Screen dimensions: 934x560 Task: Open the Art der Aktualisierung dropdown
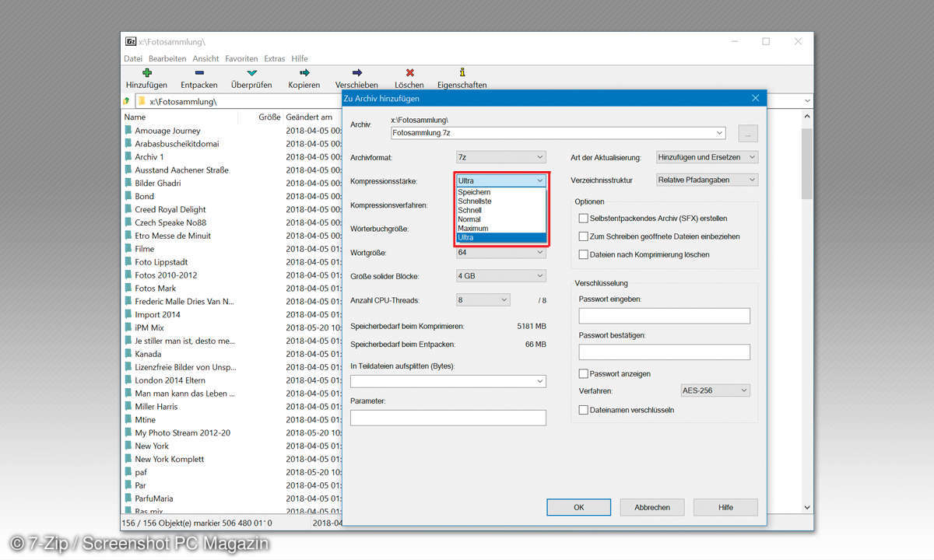[707, 157]
